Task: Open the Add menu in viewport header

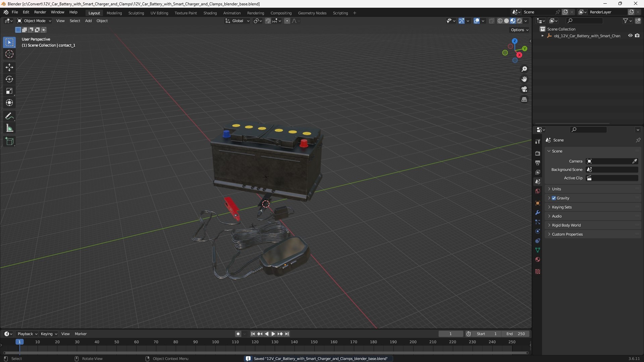Action: [x=88, y=21]
